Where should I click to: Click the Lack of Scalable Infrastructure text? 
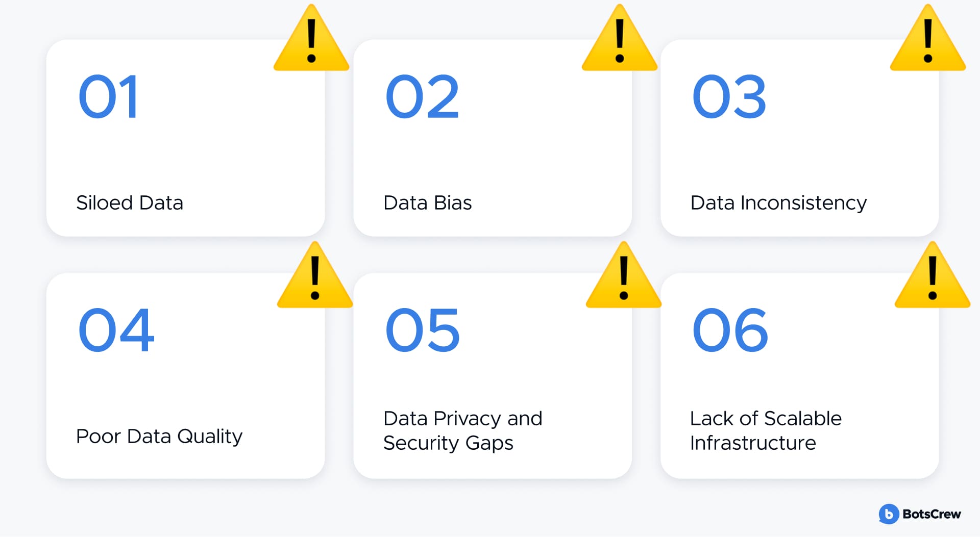(x=766, y=430)
